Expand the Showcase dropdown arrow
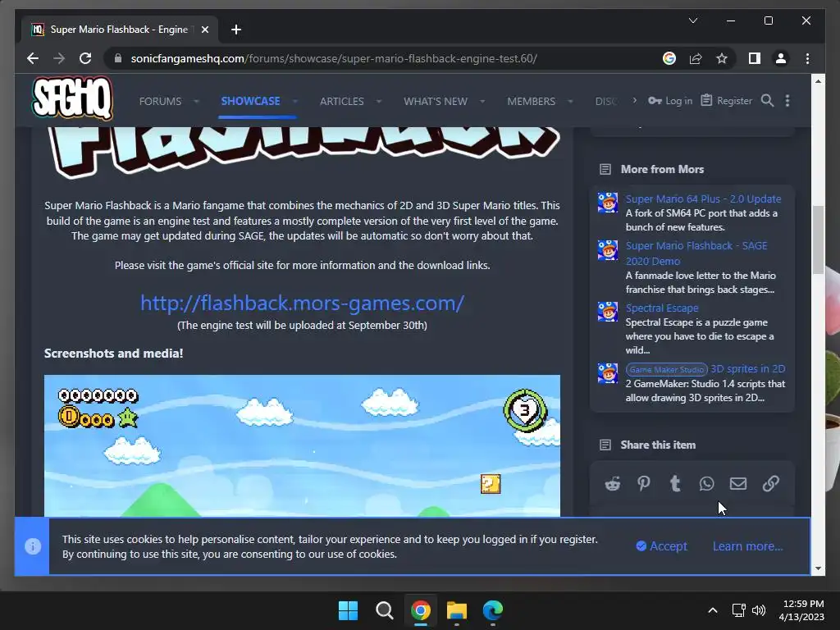The height and width of the screenshot is (630, 840). tap(294, 101)
